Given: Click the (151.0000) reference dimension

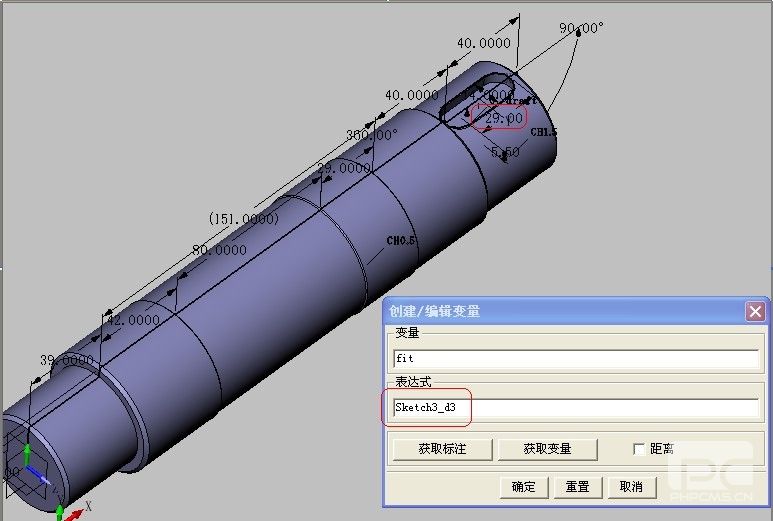Looking at the screenshot, I should tap(243, 218).
